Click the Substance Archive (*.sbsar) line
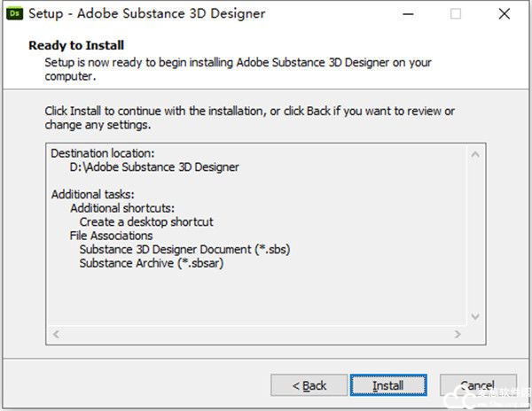 coord(151,263)
